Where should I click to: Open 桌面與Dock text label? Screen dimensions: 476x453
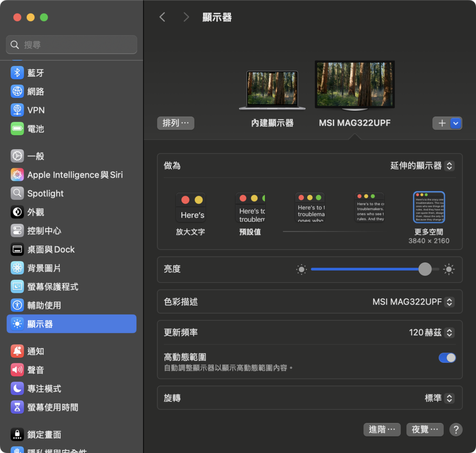[51, 250]
